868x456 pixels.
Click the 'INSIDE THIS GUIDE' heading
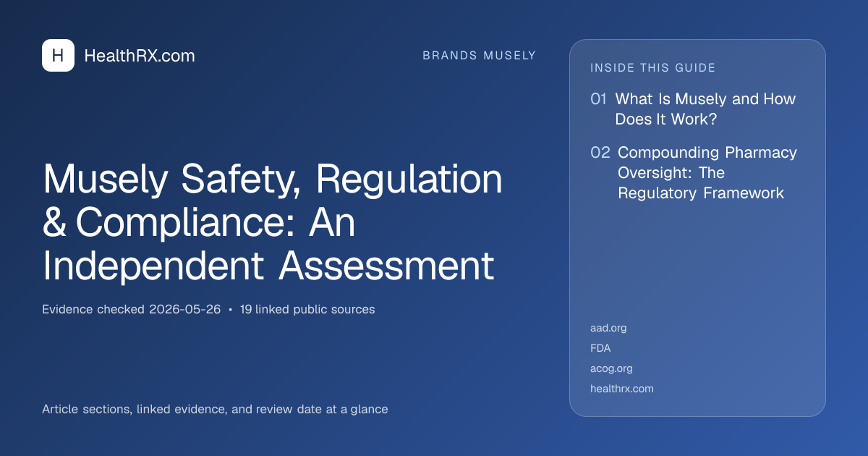pyautogui.click(x=653, y=68)
